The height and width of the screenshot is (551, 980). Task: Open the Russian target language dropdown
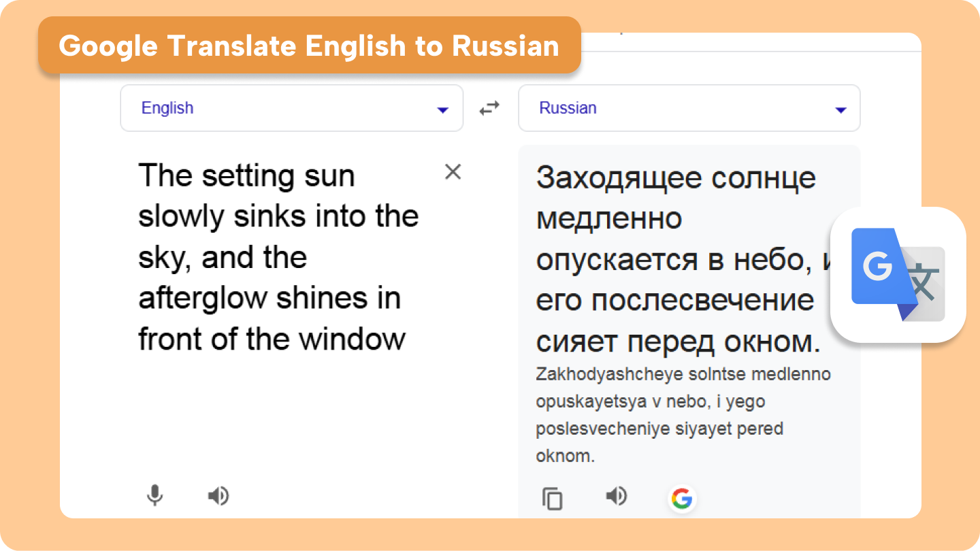pos(689,107)
